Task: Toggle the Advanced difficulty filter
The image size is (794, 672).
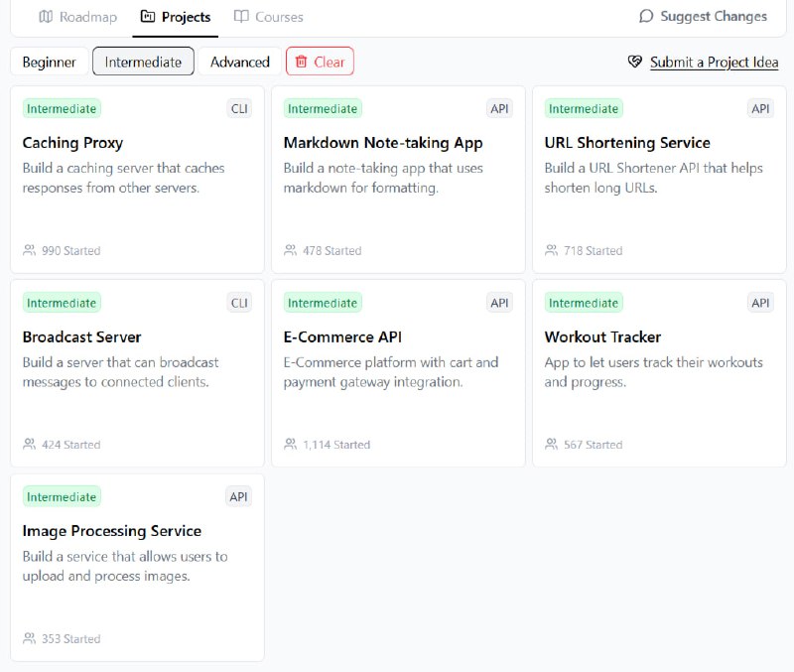Action: tap(240, 62)
